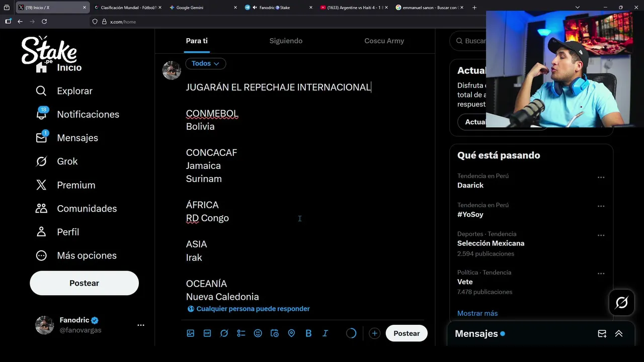Open Mensajes envelope icon
The image size is (644, 362).
tap(41, 138)
